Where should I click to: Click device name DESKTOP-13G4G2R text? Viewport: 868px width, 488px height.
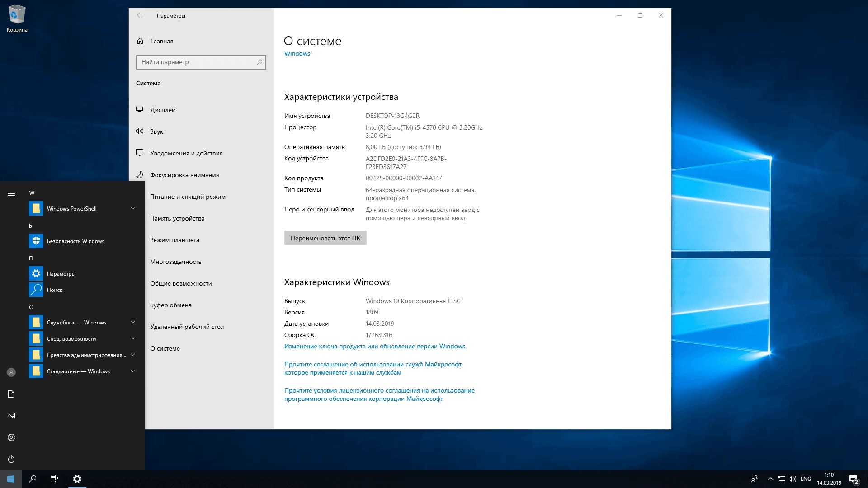pos(392,116)
